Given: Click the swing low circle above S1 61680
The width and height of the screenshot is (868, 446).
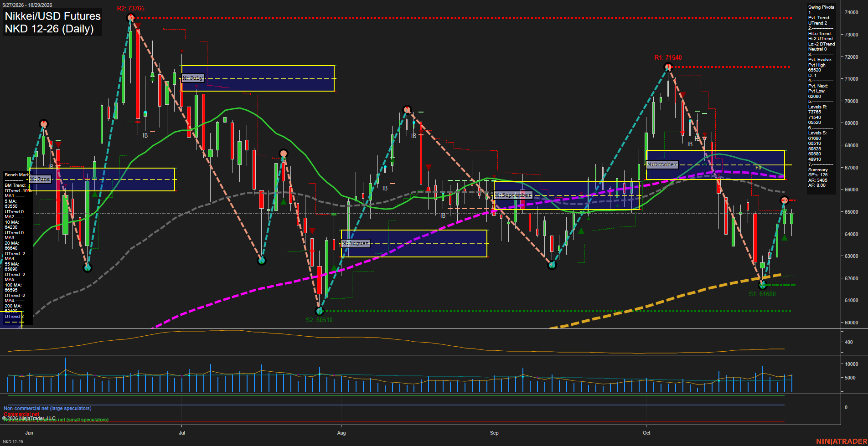Looking at the screenshot, I should pyautogui.click(x=763, y=285).
